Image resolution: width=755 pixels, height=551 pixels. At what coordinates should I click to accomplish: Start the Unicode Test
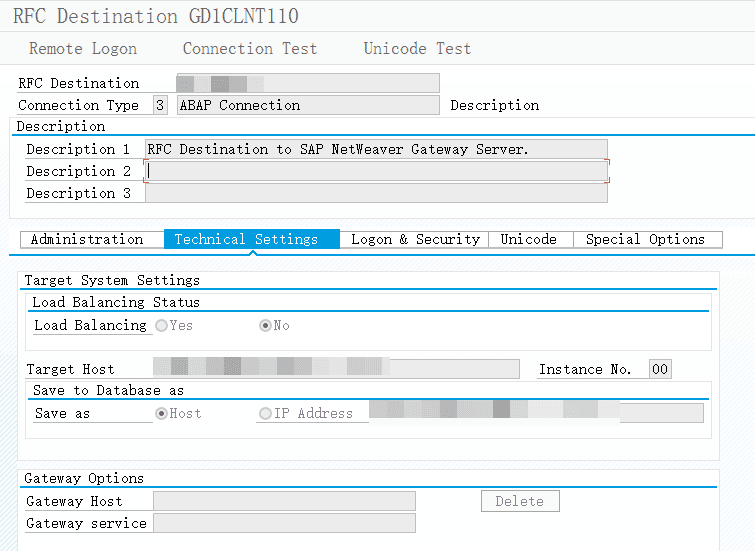coord(417,48)
